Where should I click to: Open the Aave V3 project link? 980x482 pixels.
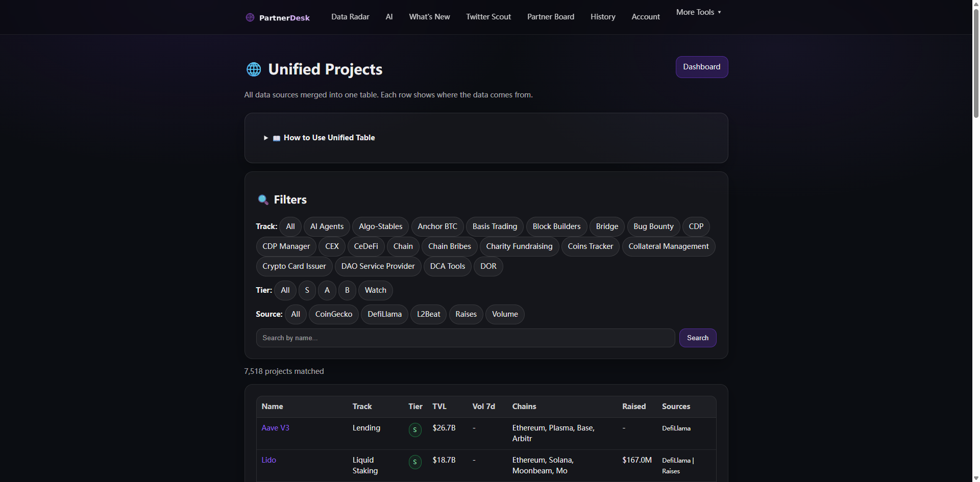click(x=275, y=428)
